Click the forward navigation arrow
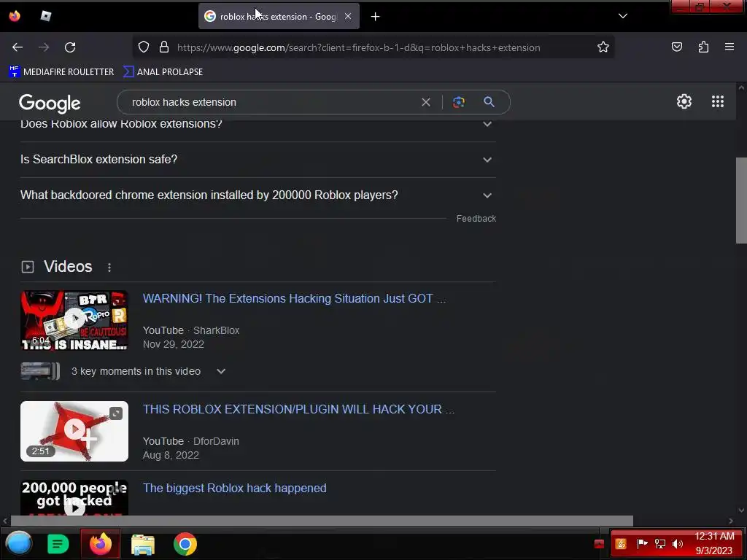This screenshot has height=560, width=747. click(x=44, y=47)
